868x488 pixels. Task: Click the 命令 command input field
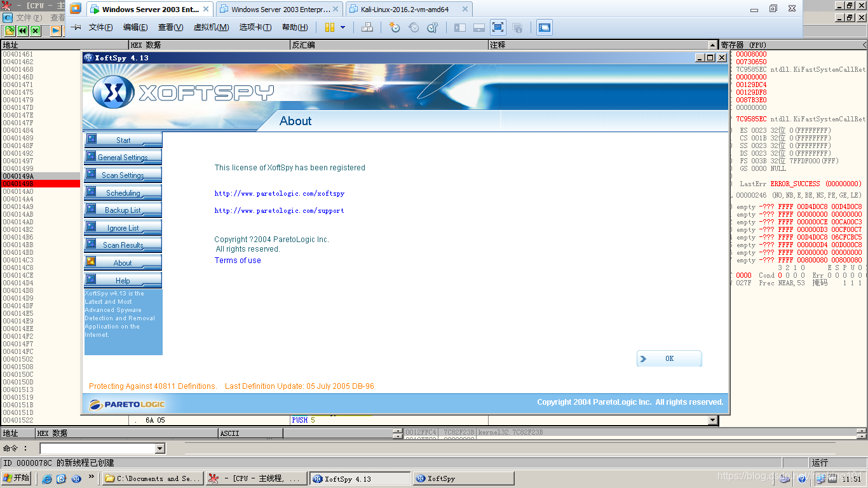click(x=97, y=449)
